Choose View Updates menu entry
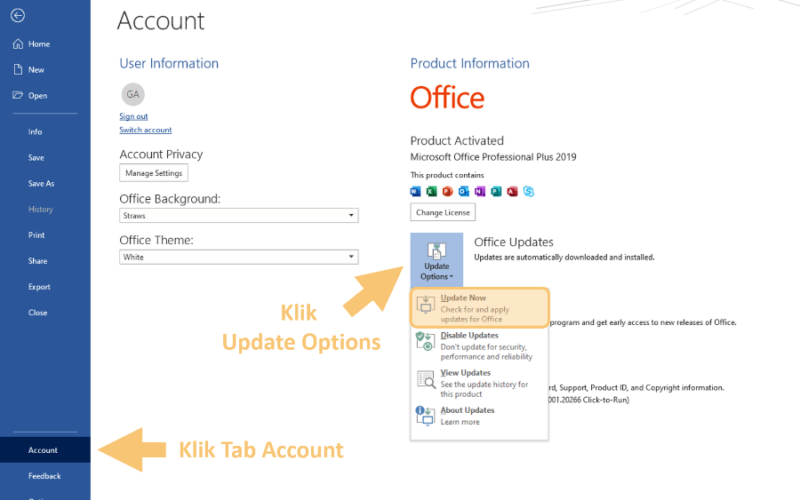The width and height of the screenshot is (800, 500). (x=480, y=383)
